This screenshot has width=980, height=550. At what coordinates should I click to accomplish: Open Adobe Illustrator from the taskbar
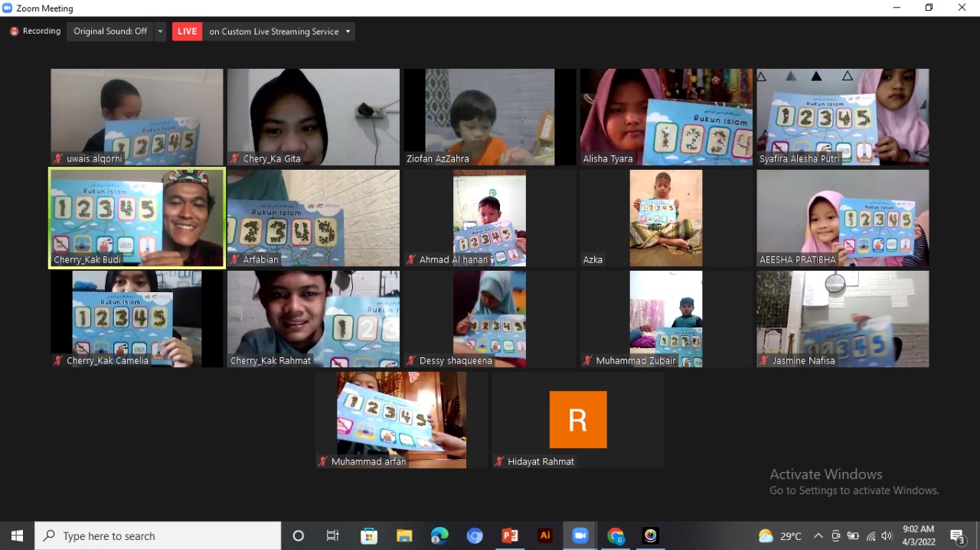pyautogui.click(x=545, y=535)
